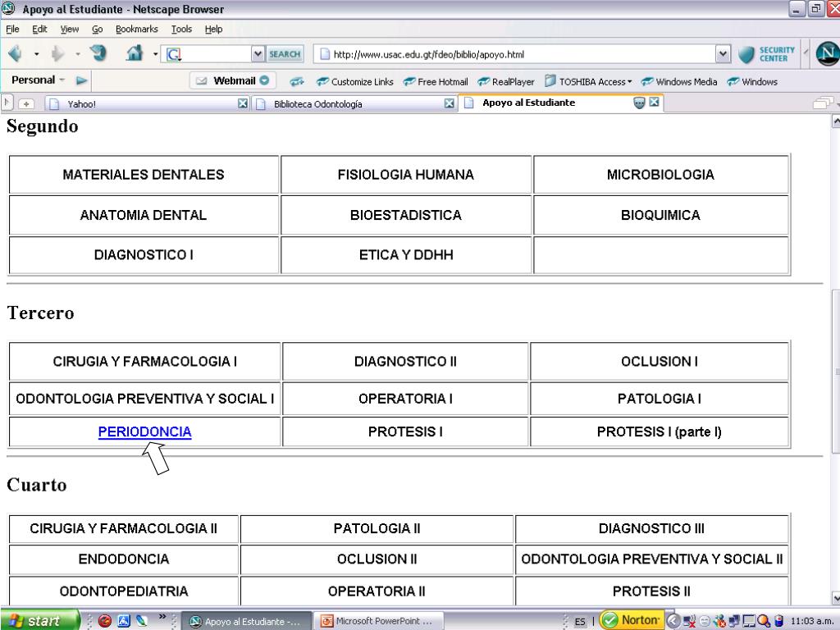Open the View menu
The image size is (840, 630).
pyautogui.click(x=69, y=29)
